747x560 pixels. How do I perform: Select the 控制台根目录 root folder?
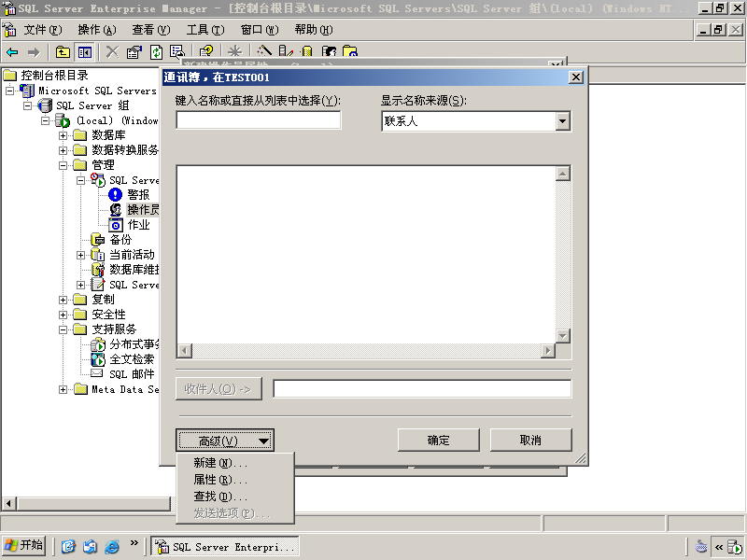tap(54, 76)
